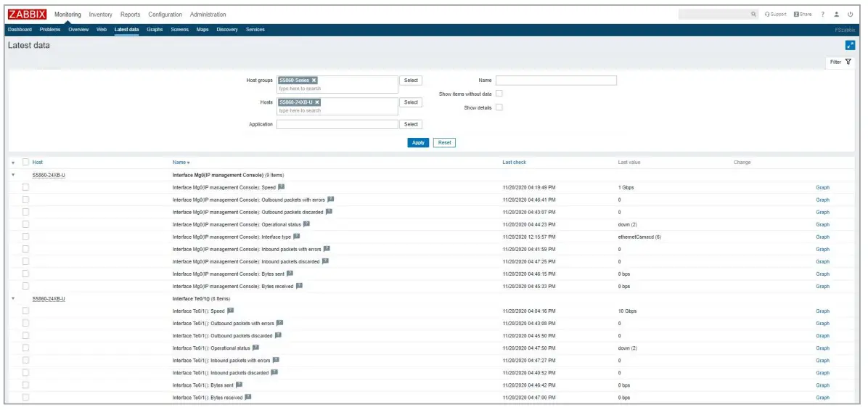
Task: Sort by Host column header
Action: pos(38,162)
